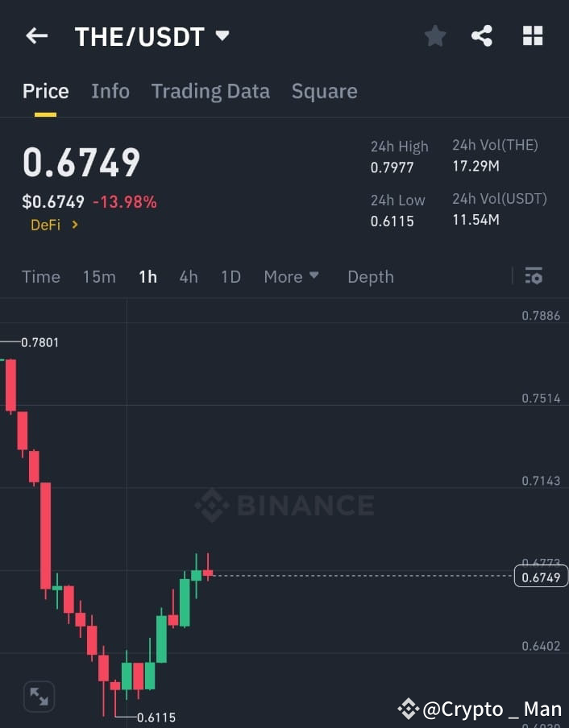Open chart indicator settings icon

click(x=534, y=276)
